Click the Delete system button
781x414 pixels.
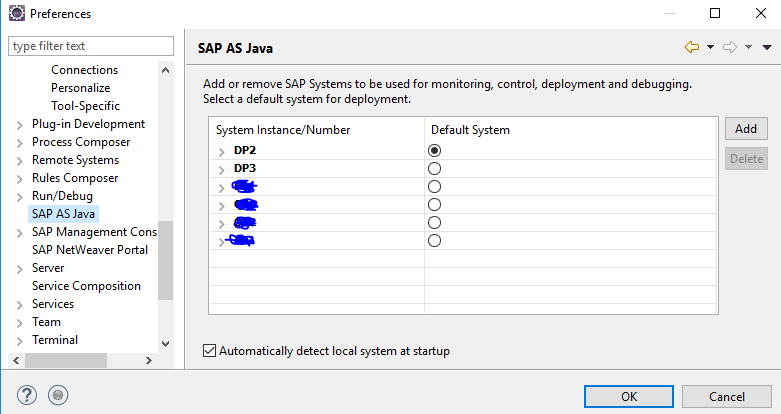(x=746, y=159)
